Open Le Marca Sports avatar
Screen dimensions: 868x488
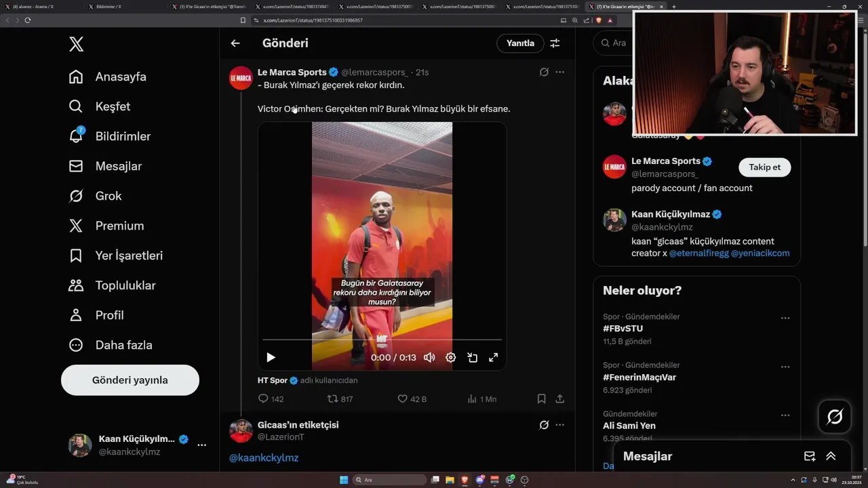(x=241, y=78)
